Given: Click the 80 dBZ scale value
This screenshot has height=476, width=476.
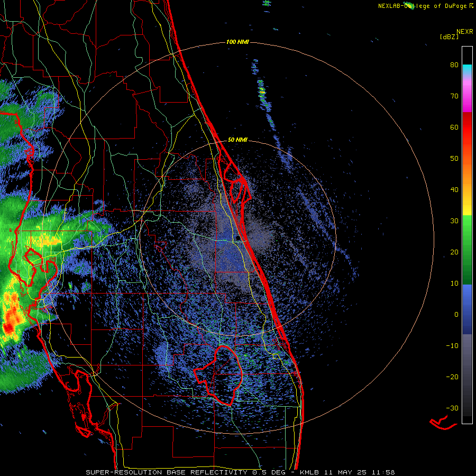Looking at the screenshot, I should pyautogui.click(x=454, y=65).
